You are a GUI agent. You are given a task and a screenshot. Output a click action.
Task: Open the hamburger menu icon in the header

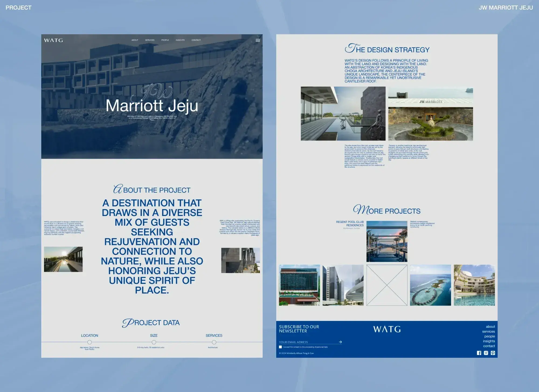coord(258,40)
